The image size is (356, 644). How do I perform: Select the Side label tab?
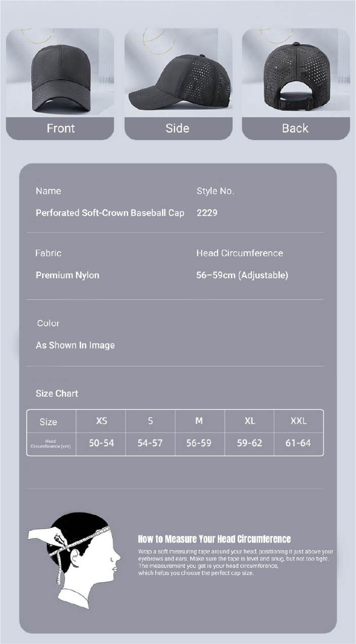pyautogui.click(x=177, y=128)
